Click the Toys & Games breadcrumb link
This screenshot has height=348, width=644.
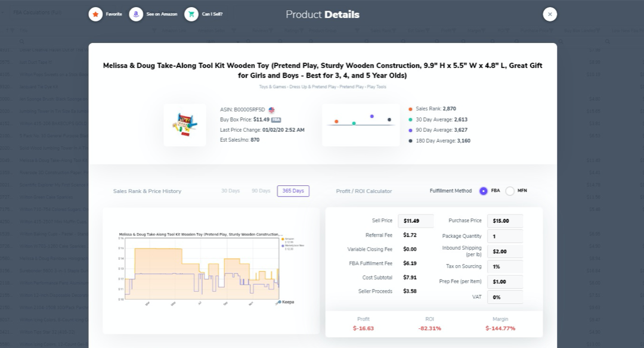click(273, 87)
